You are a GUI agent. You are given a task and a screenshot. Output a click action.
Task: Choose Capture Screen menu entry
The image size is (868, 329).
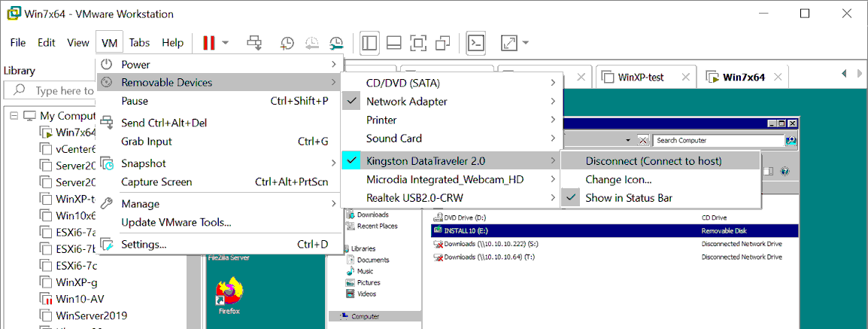[x=220, y=182]
